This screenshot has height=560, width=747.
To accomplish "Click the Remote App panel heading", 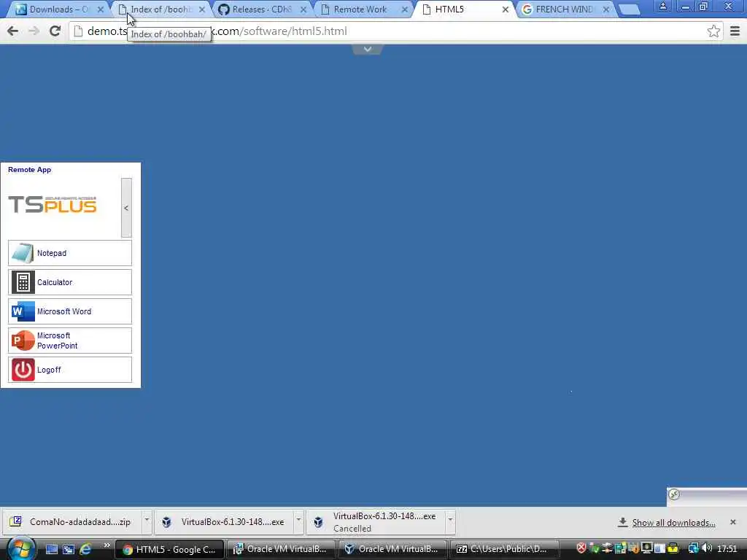I will click(x=29, y=169).
